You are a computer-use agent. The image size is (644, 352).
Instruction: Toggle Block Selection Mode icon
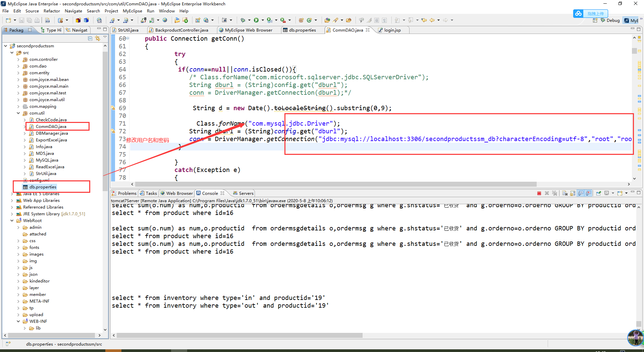click(x=377, y=20)
